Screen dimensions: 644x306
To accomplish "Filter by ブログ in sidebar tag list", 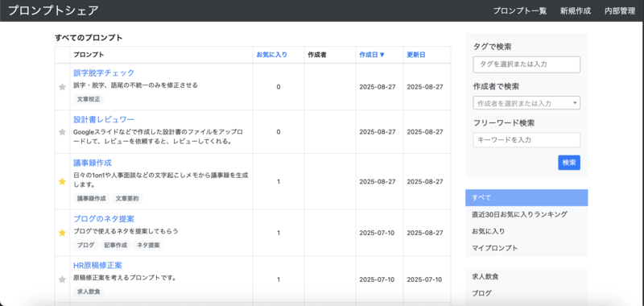I will tap(526, 293).
